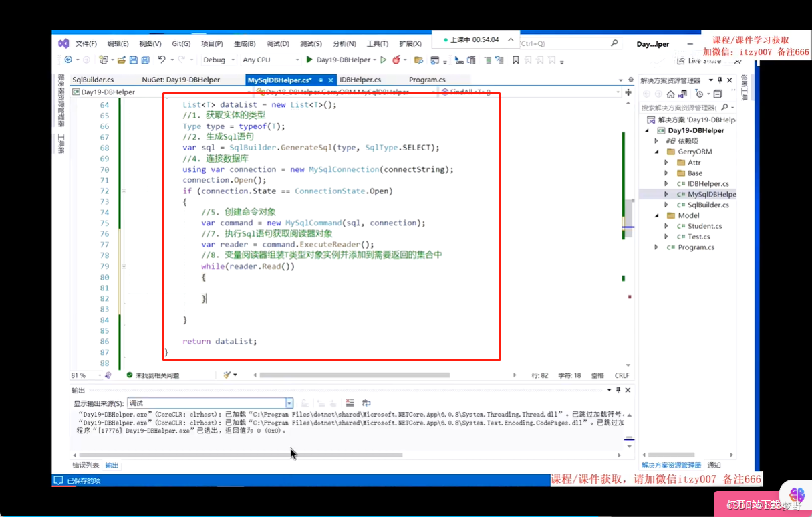Expand the Model folder tree node
Screen dimensions: 812x517
[657, 215]
